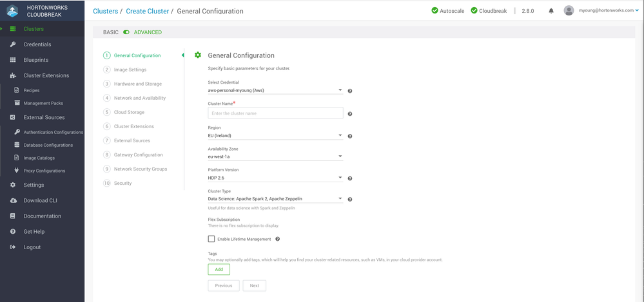Click the Cluster Extensions puzzle icon
Viewport: 644px width, 302px height.
click(x=13, y=75)
